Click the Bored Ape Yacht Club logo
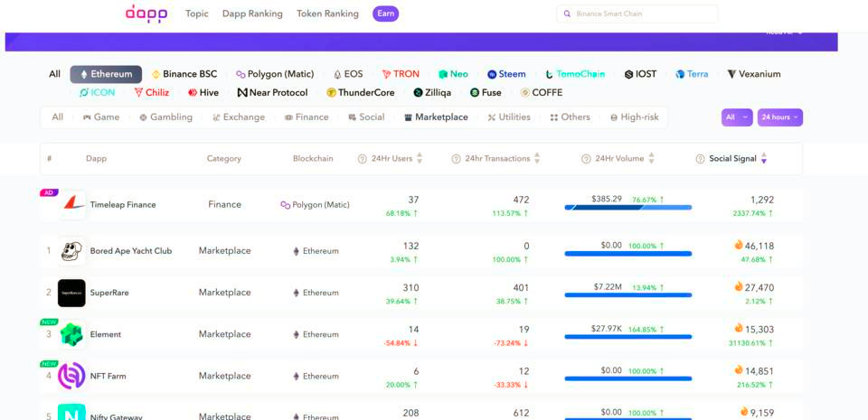 point(71,251)
